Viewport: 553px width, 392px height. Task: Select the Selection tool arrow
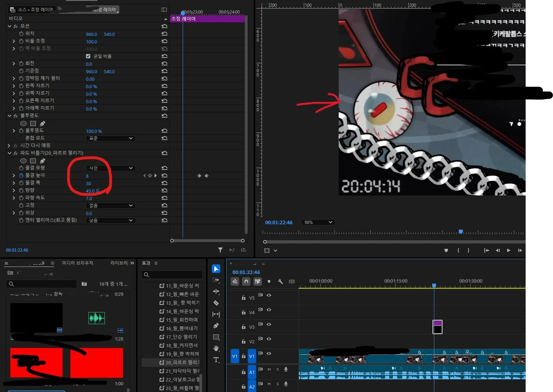coord(216,269)
